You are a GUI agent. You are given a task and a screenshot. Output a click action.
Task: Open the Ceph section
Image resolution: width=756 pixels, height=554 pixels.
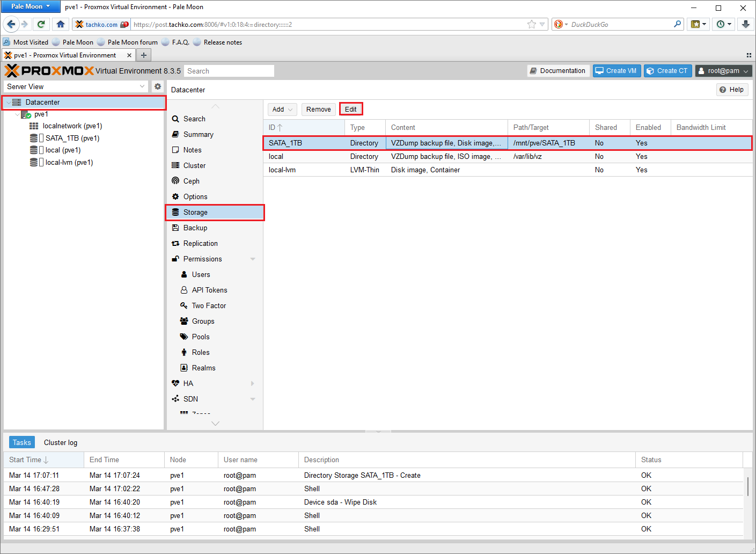(215, 181)
